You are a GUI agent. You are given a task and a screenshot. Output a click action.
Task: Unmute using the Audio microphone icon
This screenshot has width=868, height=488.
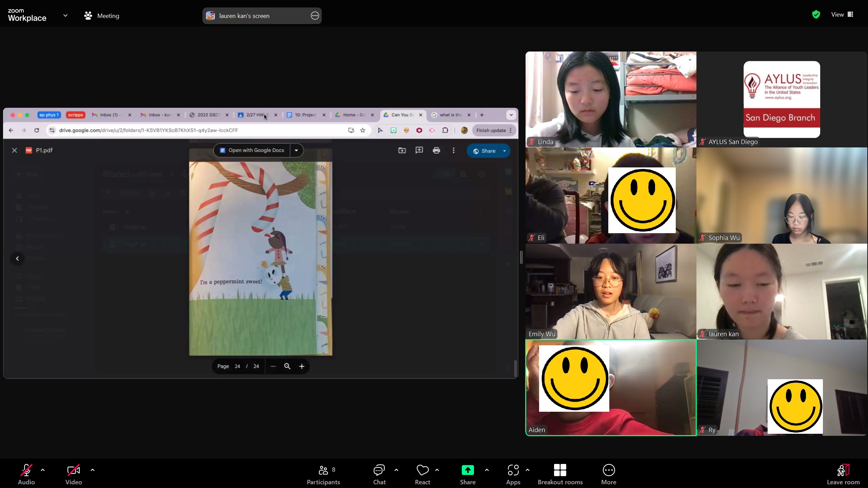click(x=26, y=470)
